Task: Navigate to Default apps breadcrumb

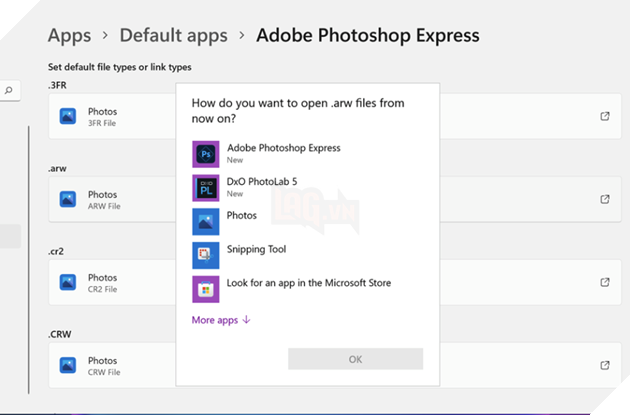Action: coord(172,36)
